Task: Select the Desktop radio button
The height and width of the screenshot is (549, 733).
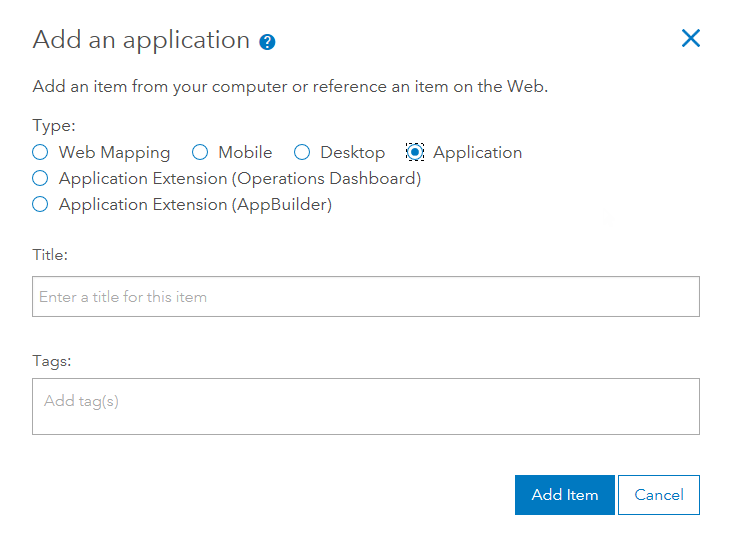Action: click(x=302, y=153)
